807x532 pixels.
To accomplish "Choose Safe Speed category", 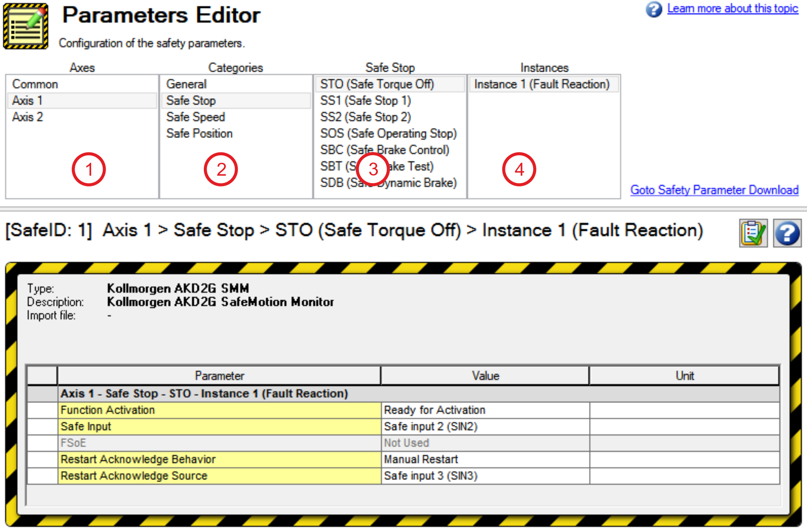I will coord(236,117).
